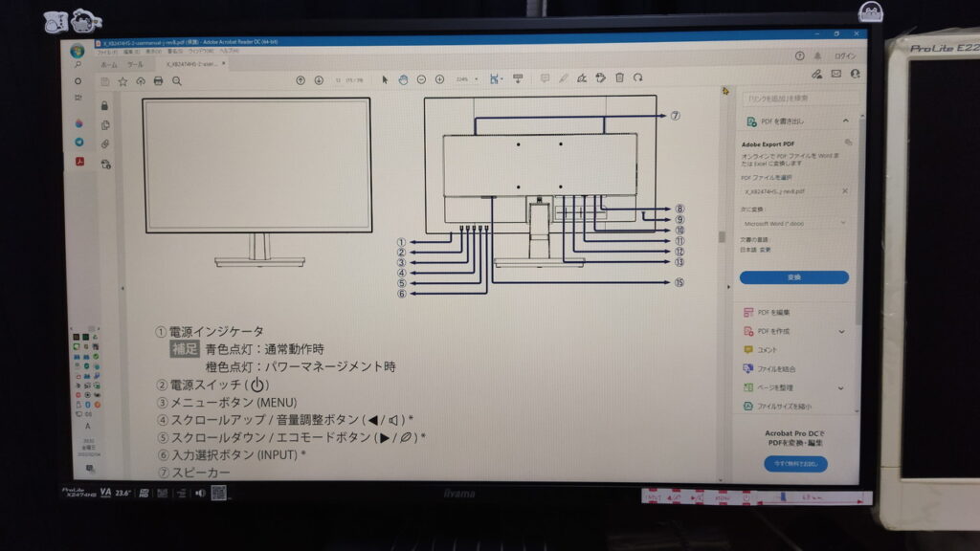Start trial via 今すぐ無料で試用 button
The height and width of the screenshot is (551, 980).
[x=797, y=464]
